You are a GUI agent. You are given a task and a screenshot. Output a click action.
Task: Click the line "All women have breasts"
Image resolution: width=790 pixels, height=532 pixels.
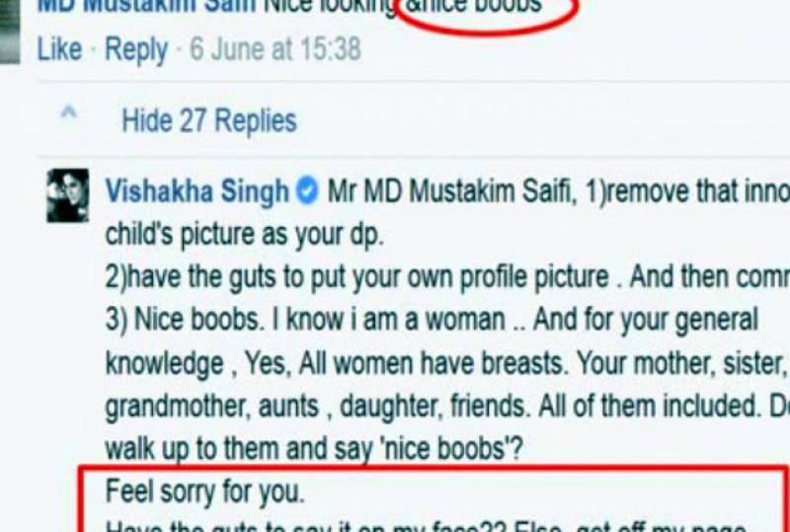(433, 364)
